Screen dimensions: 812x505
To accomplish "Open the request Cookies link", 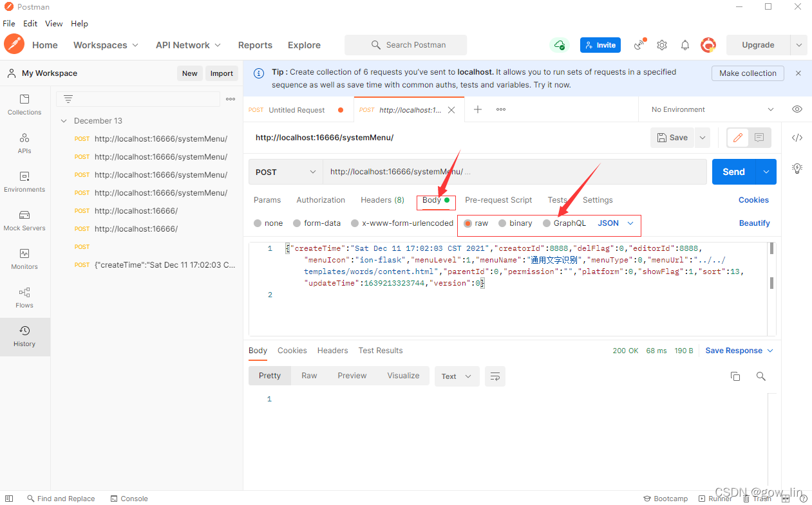I will pos(754,200).
